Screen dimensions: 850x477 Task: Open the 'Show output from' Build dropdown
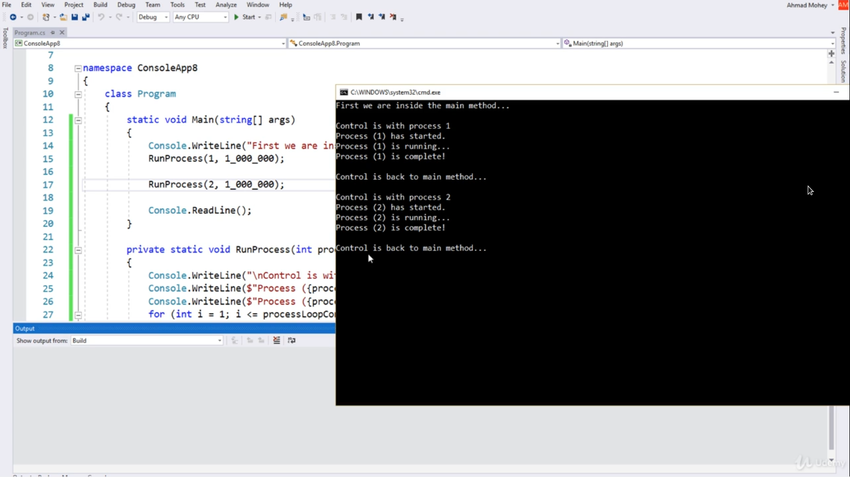pos(147,340)
